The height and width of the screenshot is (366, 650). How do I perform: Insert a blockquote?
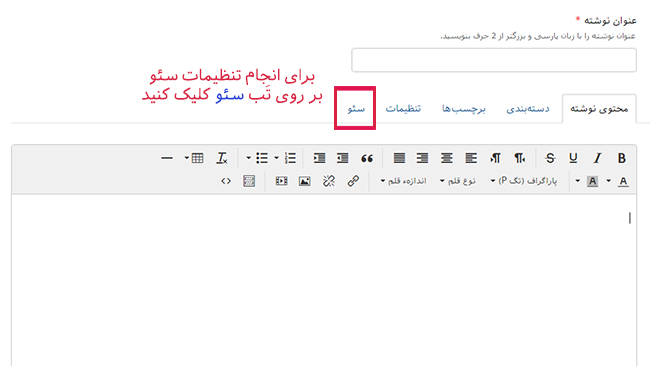pos(367,158)
